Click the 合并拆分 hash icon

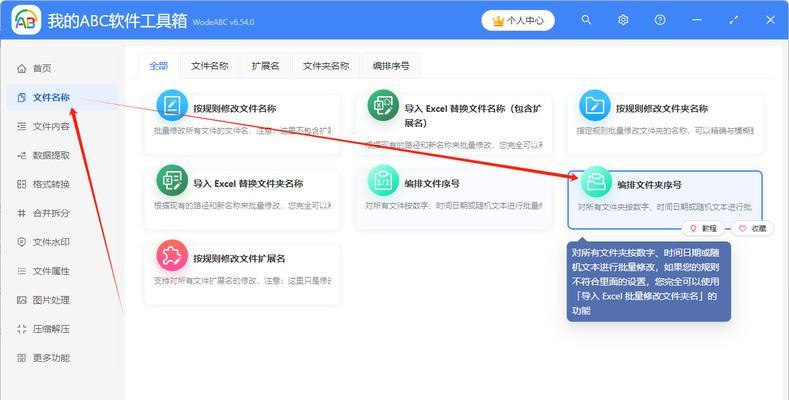tap(22, 213)
